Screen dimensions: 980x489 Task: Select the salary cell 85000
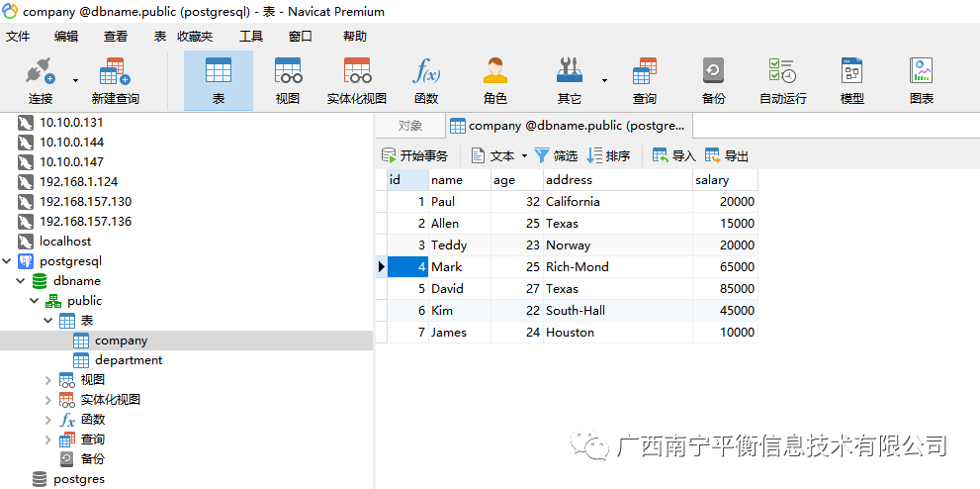point(726,289)
